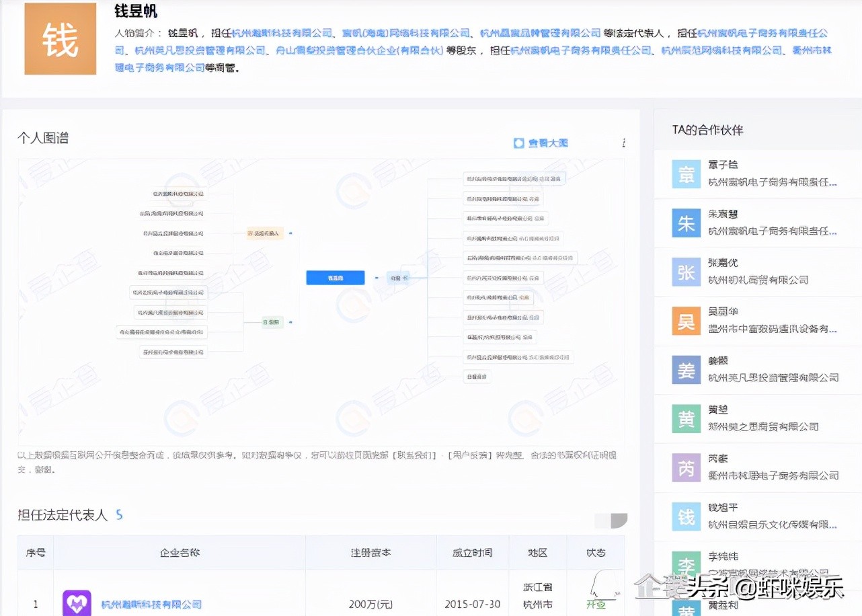Click the 个人图谱 section header
Screen dimensions: 862x616
43,137
